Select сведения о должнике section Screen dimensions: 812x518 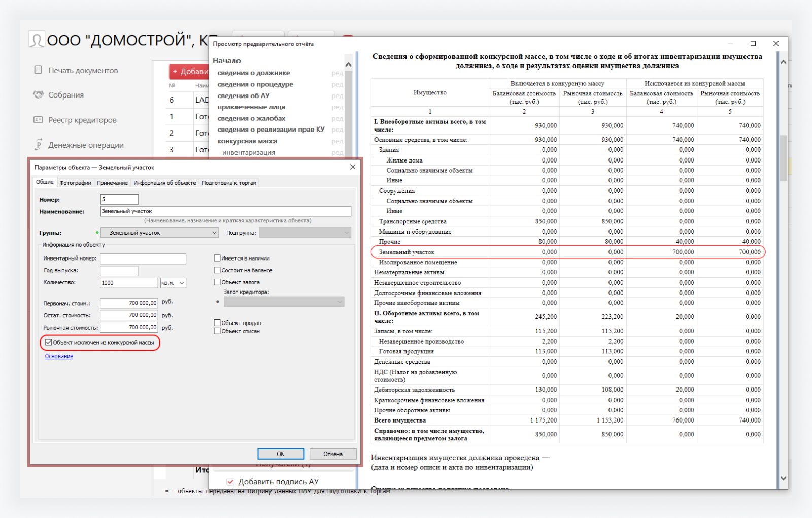pos(254,73)
